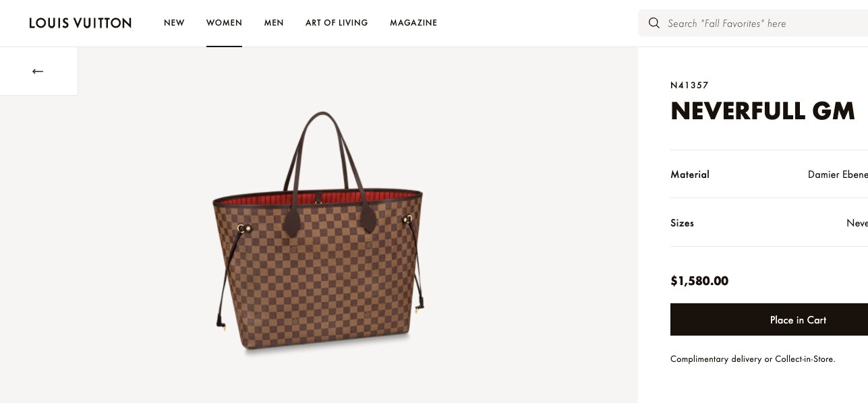Screen dimensions: 868x403
Task: Click the Complimentary delivery text
Action: (716, 359)
